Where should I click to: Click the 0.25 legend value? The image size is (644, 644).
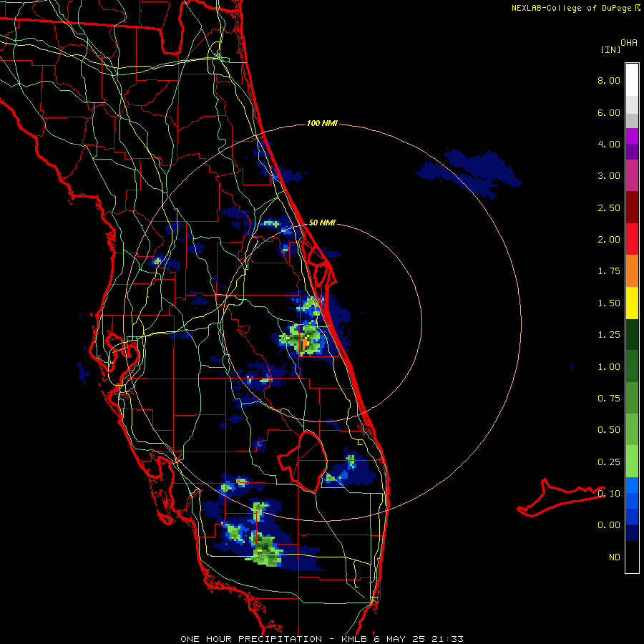609,462
